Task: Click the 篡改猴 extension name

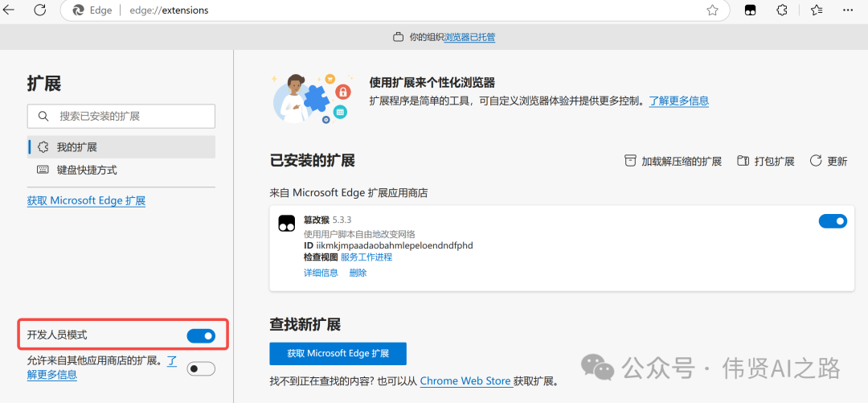Action: 317,220
